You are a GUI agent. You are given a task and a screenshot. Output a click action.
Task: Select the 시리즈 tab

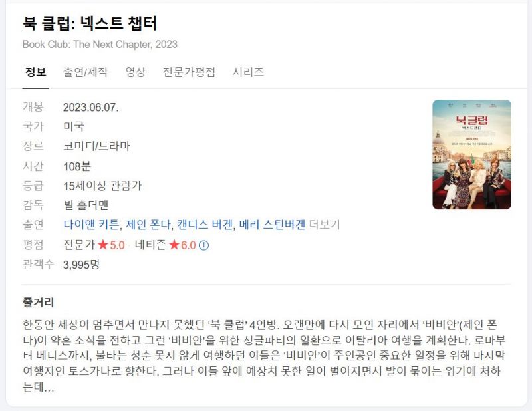pyautogui.click(x=248, y=72)
